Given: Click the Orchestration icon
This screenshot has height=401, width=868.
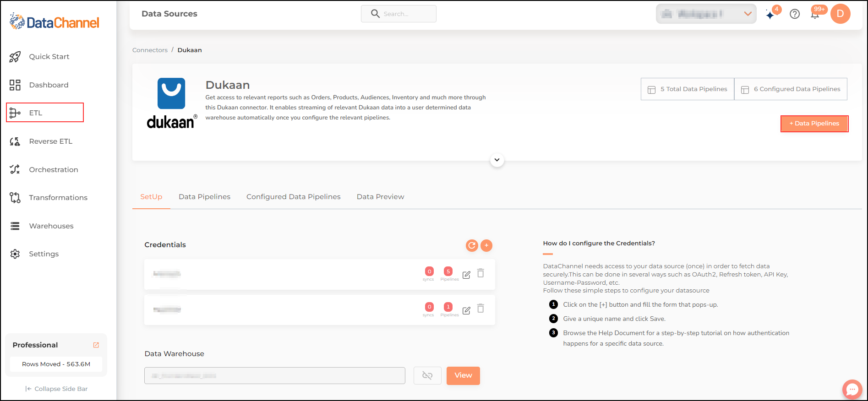Looking at the screenshot, I should (15, 169).
